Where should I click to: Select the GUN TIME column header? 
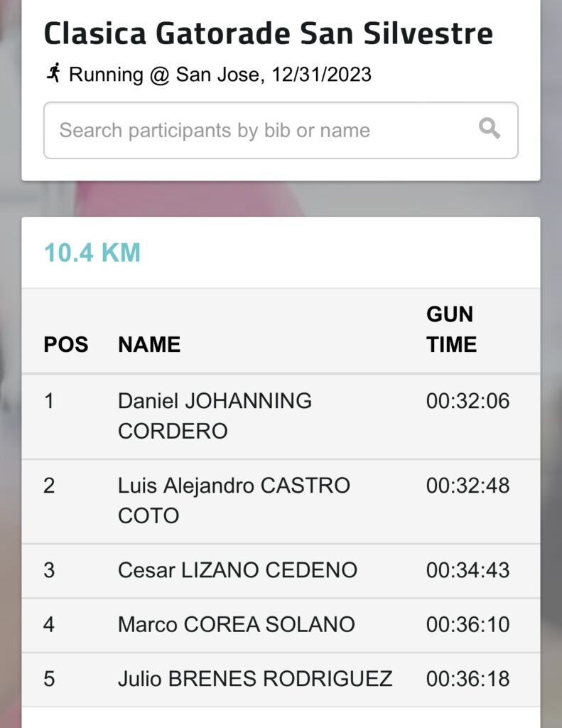point(451,329)
